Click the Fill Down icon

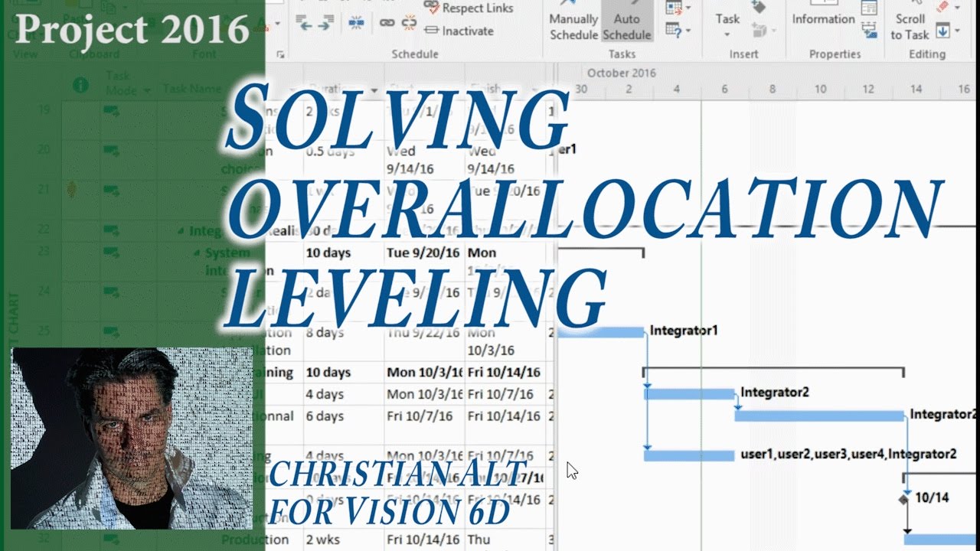(942, 31)
